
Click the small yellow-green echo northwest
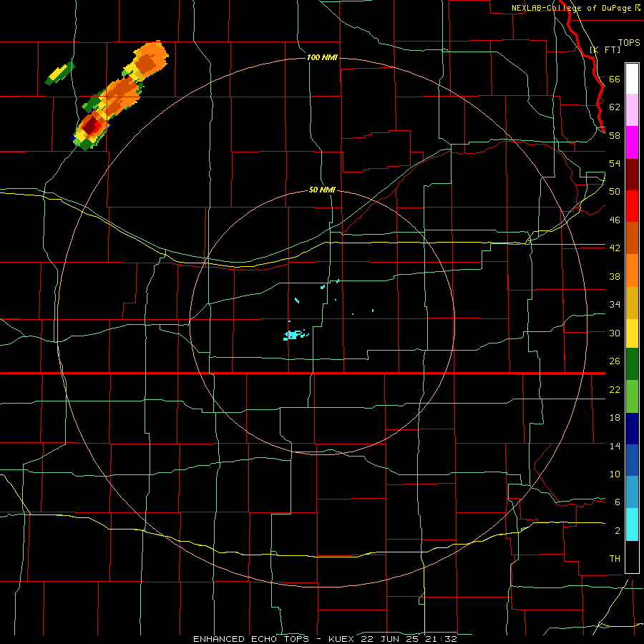click(60, 74)
